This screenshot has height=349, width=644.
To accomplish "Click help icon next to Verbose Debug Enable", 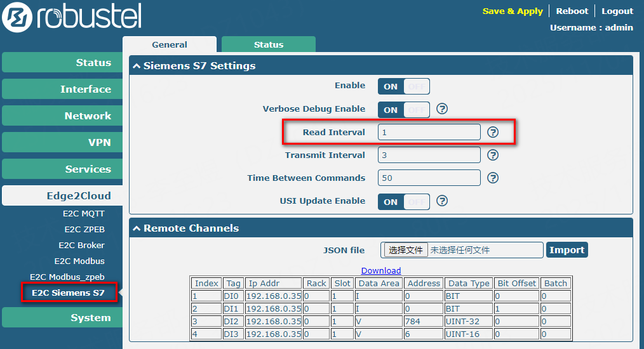I will [x=442, y=109].
